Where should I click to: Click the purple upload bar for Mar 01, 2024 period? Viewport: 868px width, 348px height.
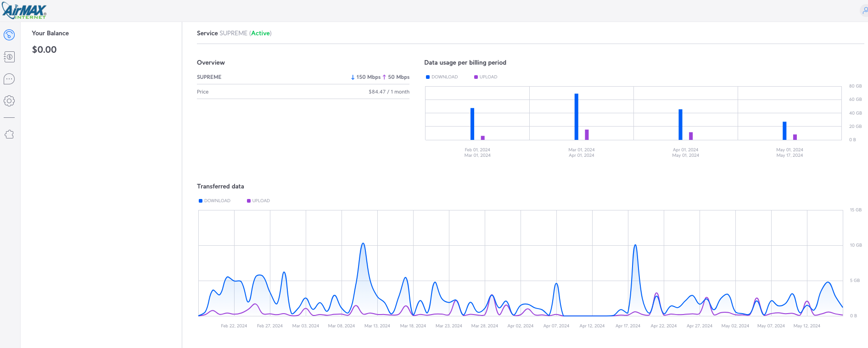tap(587, 135)
